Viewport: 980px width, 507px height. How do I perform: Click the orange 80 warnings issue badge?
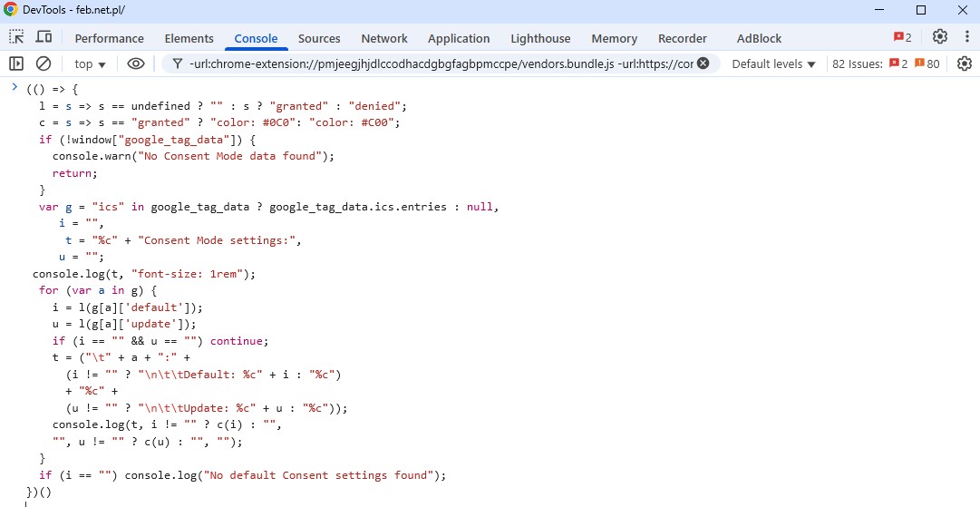927,63
